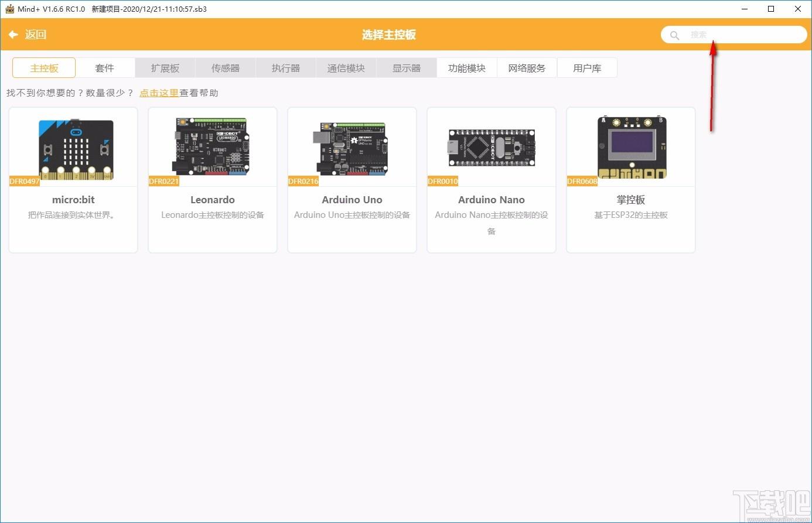Image resolution: width=812 pixels, height=523 pixels.
Task: Click the 返回 back label
Action: (36, 35)
